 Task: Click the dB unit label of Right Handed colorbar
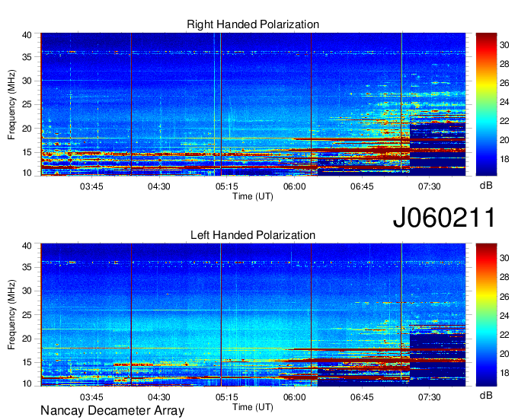tap(486, 186)
